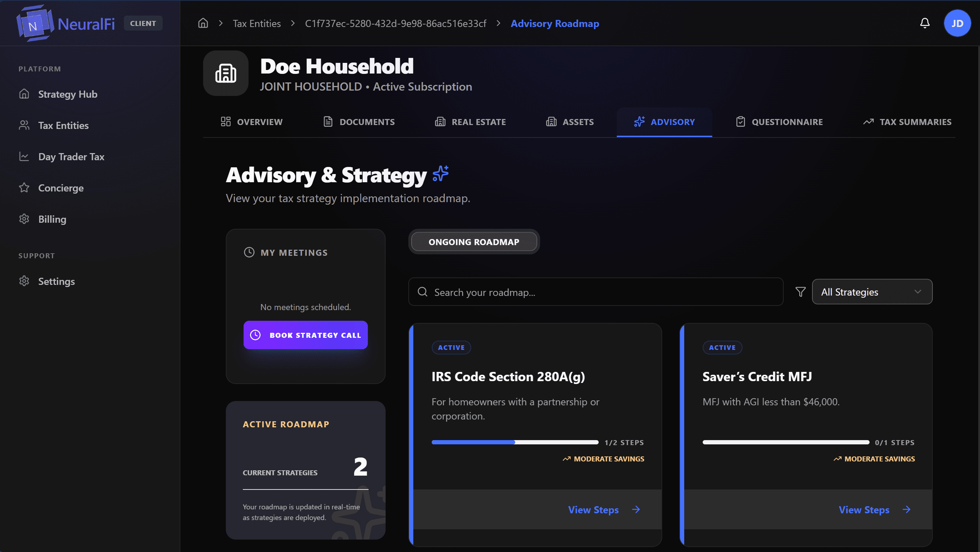Switch to the Overview tab
Viewport: 980px width, 552px height.
(251, 122)
